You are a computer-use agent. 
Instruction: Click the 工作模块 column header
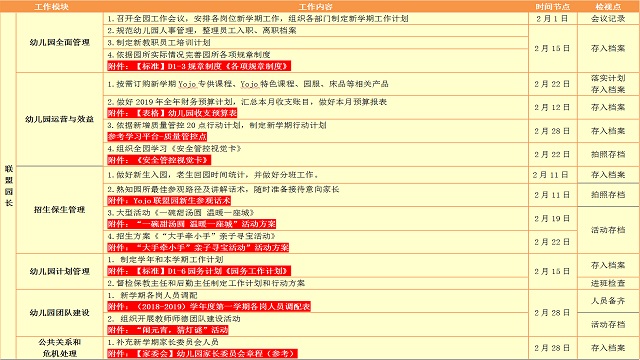[x=52, y=7]
